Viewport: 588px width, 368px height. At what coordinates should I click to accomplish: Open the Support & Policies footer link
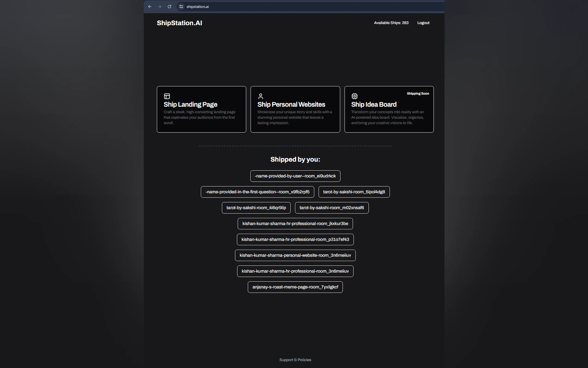[x=295, y=360]
